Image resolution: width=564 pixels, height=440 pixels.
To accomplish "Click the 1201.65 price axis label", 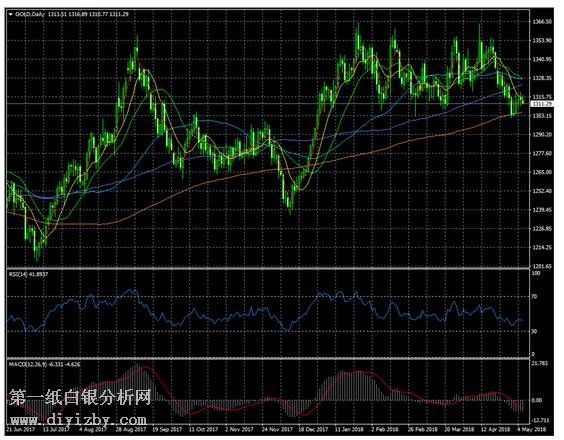I will coord(542,266).
